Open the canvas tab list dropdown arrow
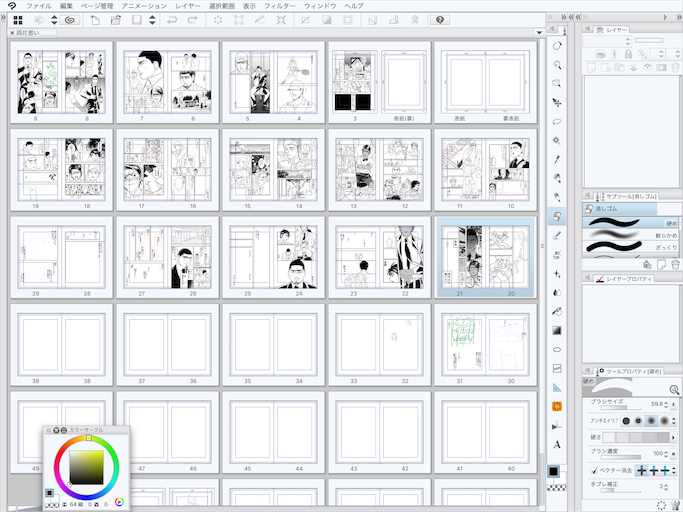Viewport: 683px width, 512px height. pos(539,33)
